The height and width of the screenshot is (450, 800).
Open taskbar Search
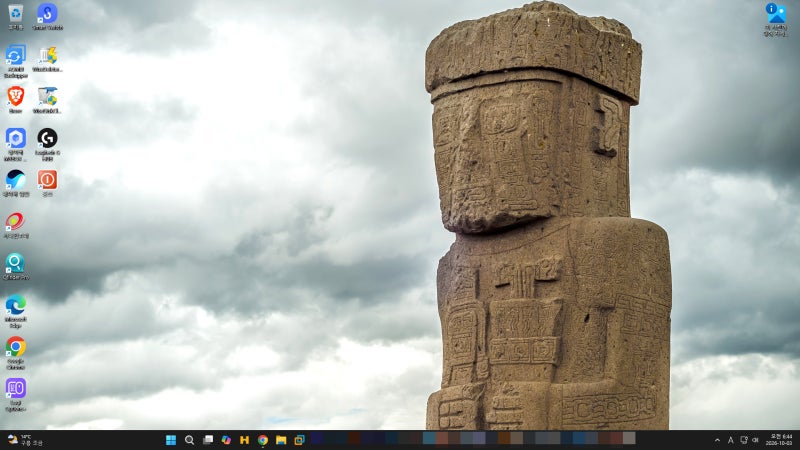pos(189,440)
